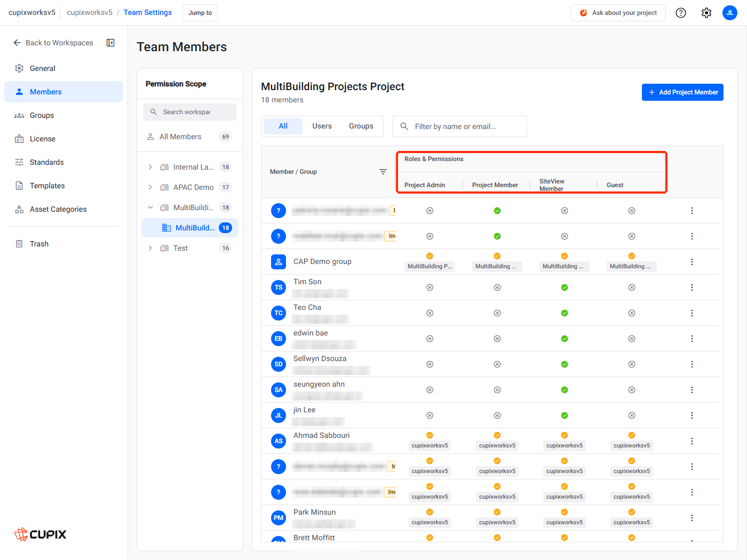Focus the Search workspace field
Screen dimensions: 747x560
pyautogui.click(x=190, y=112)
